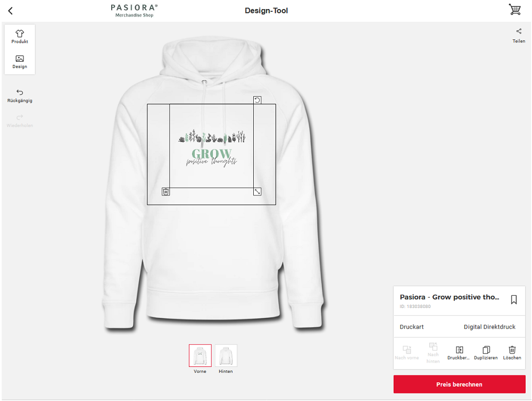Open the Design panel
Screen dimensions: 532x401
point(20,62)
